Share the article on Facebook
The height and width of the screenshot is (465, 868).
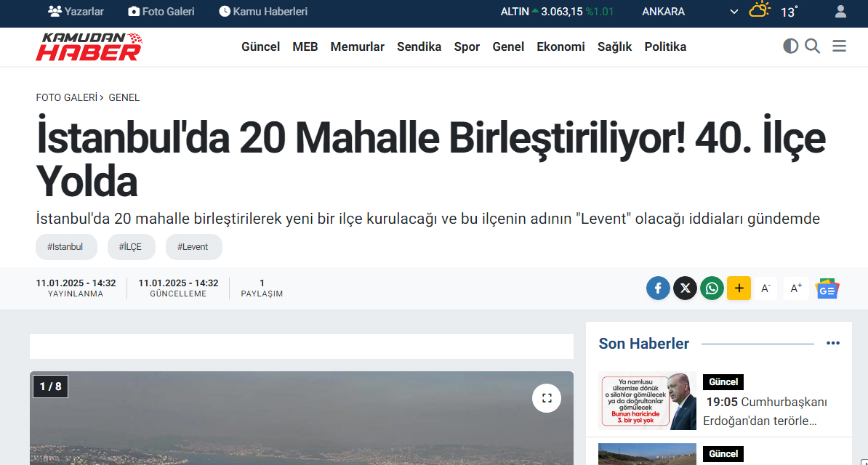(x=658, y=288)
